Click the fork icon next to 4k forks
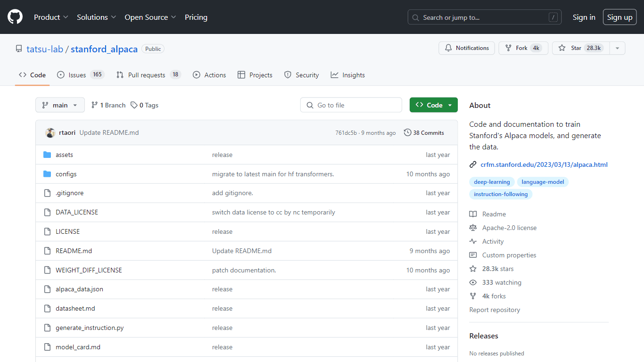 coord(473,296)
